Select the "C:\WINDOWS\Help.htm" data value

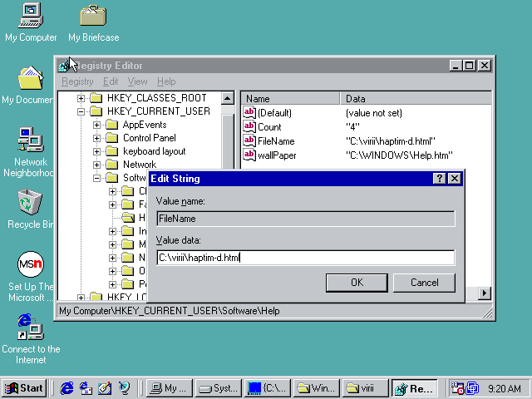point(399,155)
